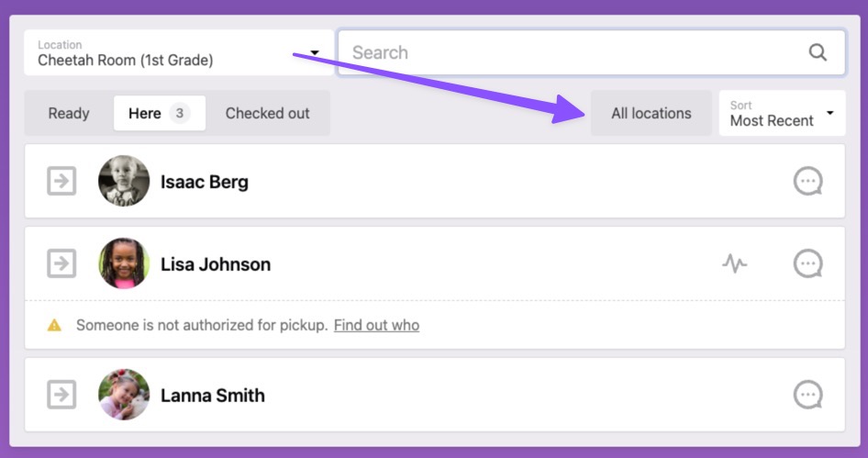The width and height of the screenshot is (868, 458).
Task: Expand the Sort Most Recent dropdown
Action: point(782,113)
